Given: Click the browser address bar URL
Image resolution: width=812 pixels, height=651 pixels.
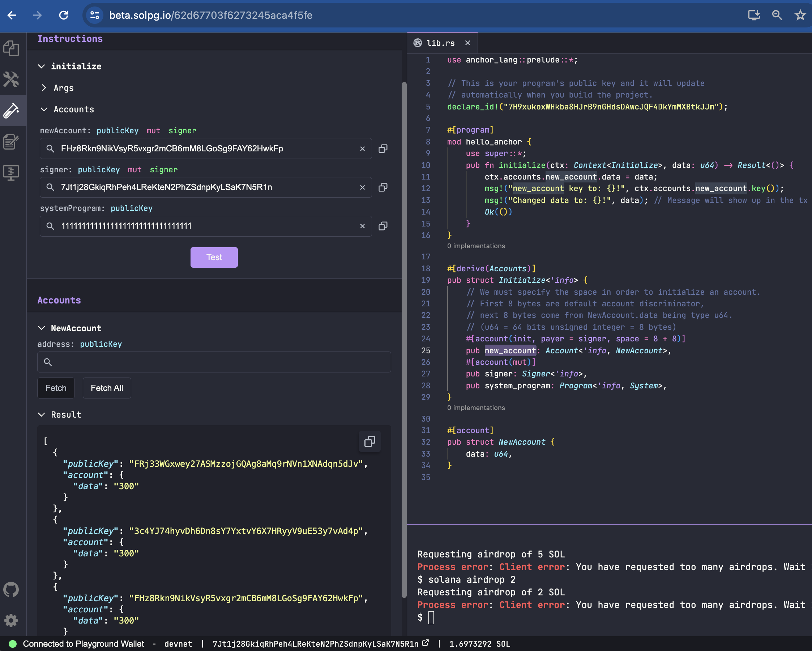Looking at the screenshot, I should tap(210, 15).
